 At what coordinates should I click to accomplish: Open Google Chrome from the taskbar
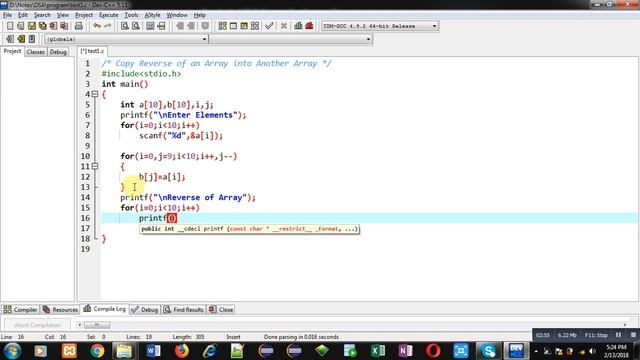coord(97,351)
